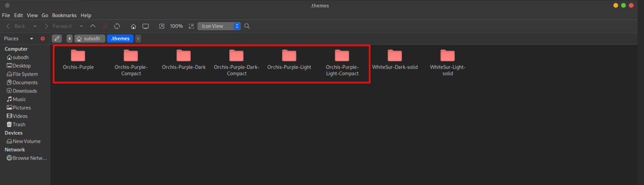The image size is (644, 185).
Task: Go up to the parent folder
Action: [x=93, y=26]
